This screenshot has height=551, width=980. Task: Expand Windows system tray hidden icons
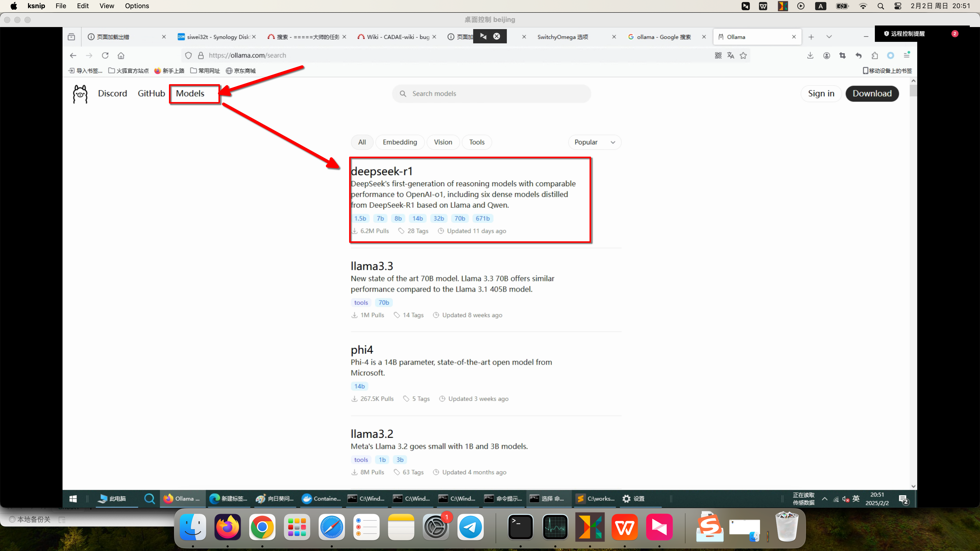pyautogui.click(x=824, y=498)
